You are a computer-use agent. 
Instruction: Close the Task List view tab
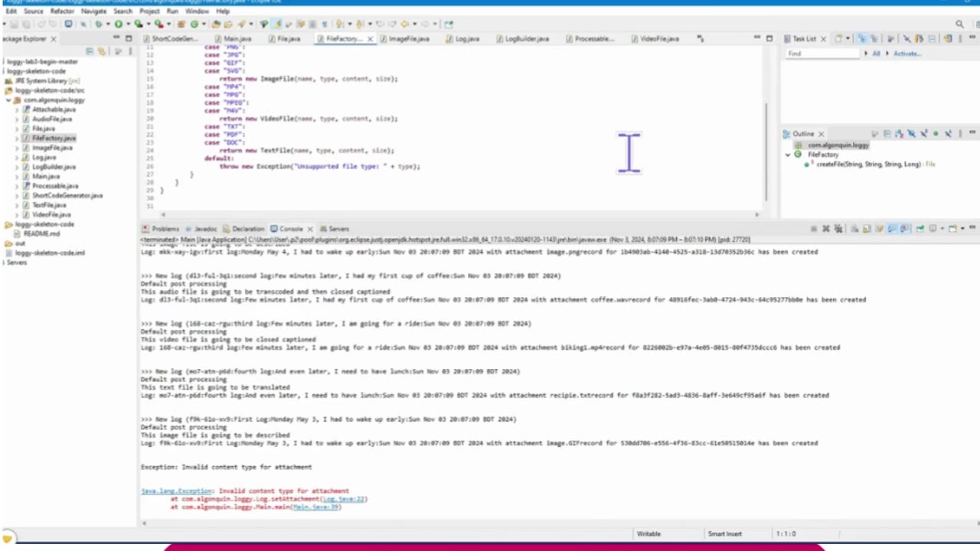823,39
